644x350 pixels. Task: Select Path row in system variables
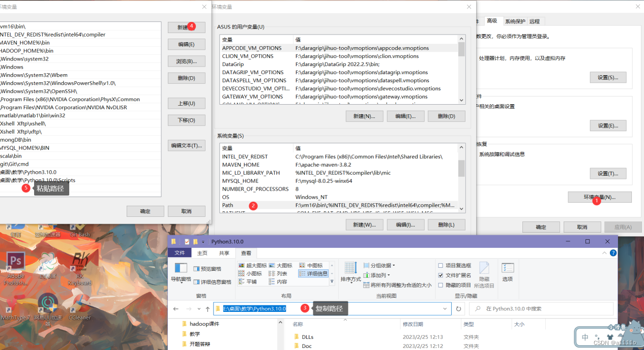[x=338, y=205]
